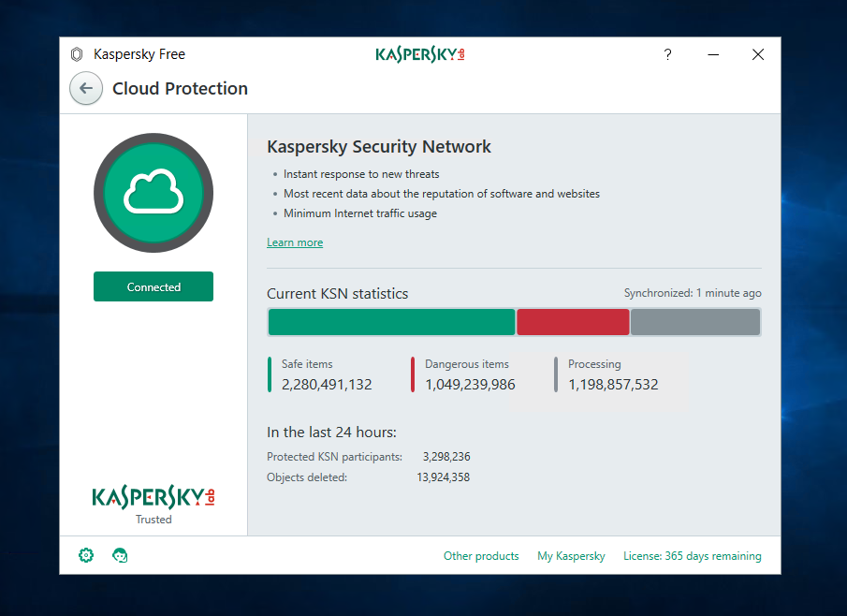
Task: Click the Processing label
Action: tap(594, 364)
